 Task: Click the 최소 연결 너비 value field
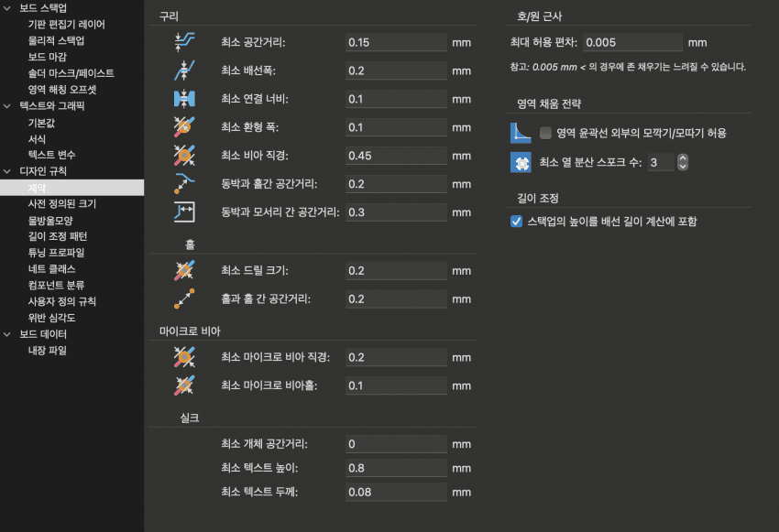396,99
